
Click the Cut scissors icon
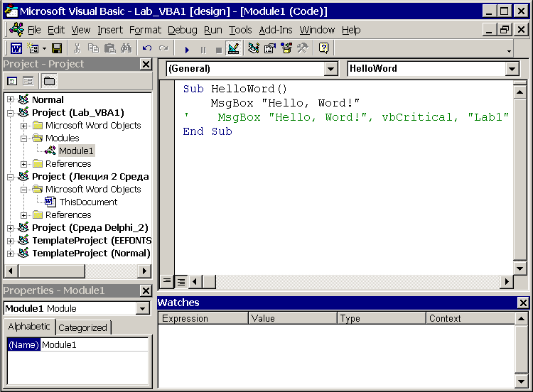click(x=77, y=48)
